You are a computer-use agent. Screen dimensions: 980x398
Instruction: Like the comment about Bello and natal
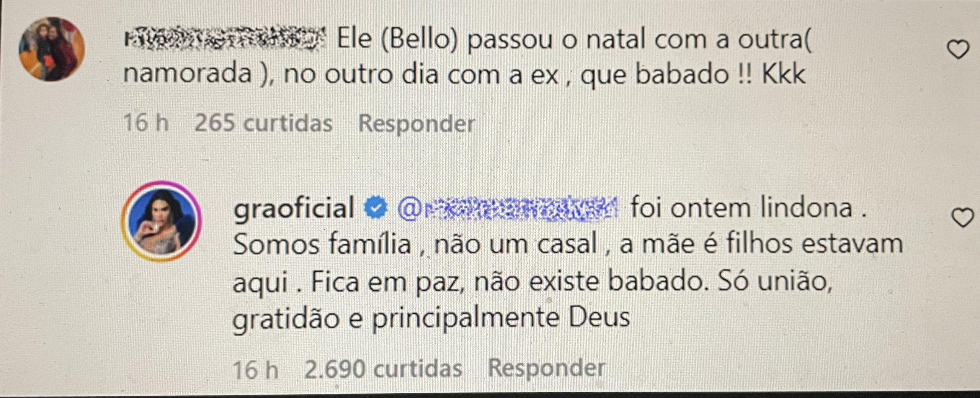958,50
